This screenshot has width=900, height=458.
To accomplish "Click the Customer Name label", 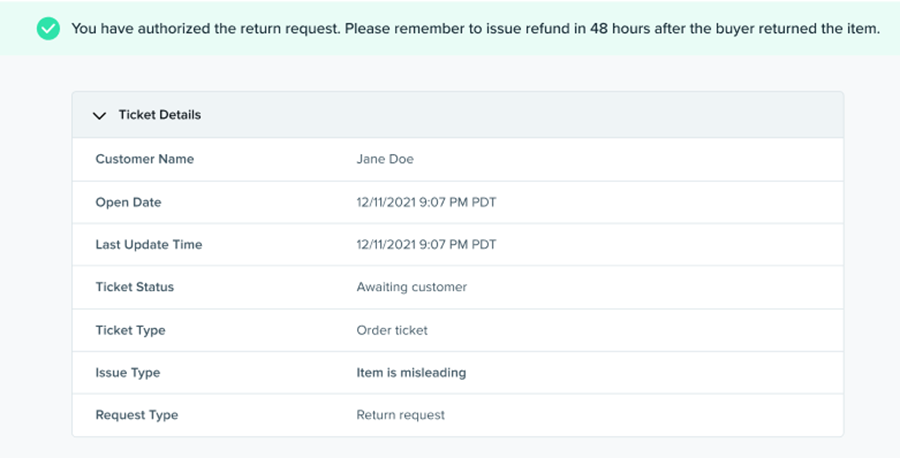I will point(144,159).
